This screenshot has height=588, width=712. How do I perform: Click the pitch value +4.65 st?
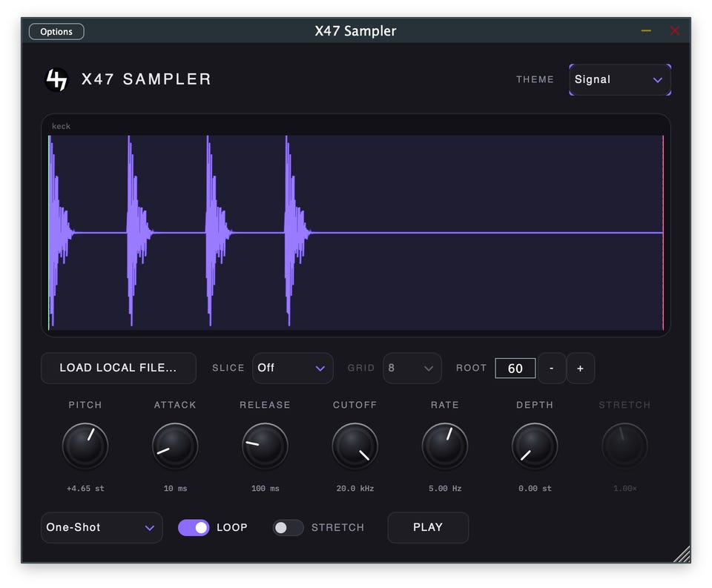click(x=85, y=489)
